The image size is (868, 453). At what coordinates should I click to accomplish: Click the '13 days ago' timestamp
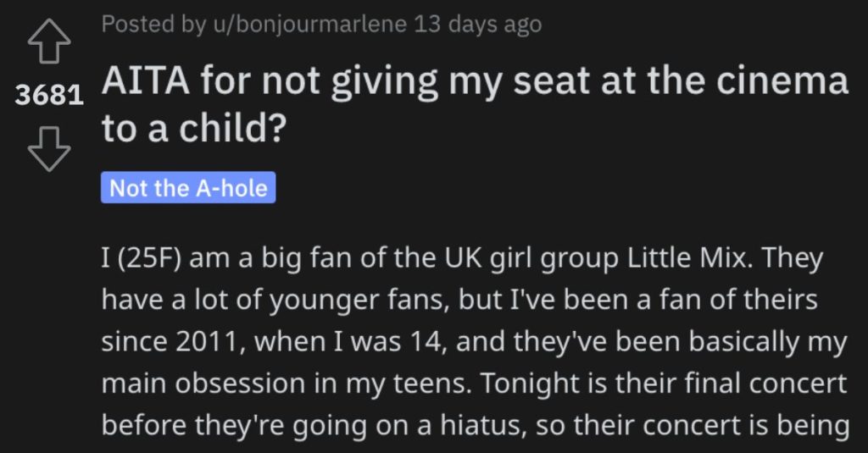[x=478, y=25]
